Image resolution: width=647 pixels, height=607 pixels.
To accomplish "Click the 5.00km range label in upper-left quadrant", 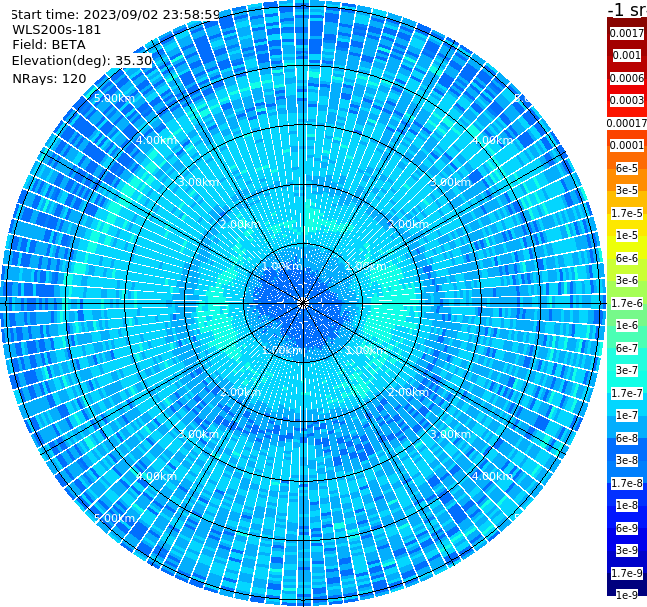I will pos(114,98).
